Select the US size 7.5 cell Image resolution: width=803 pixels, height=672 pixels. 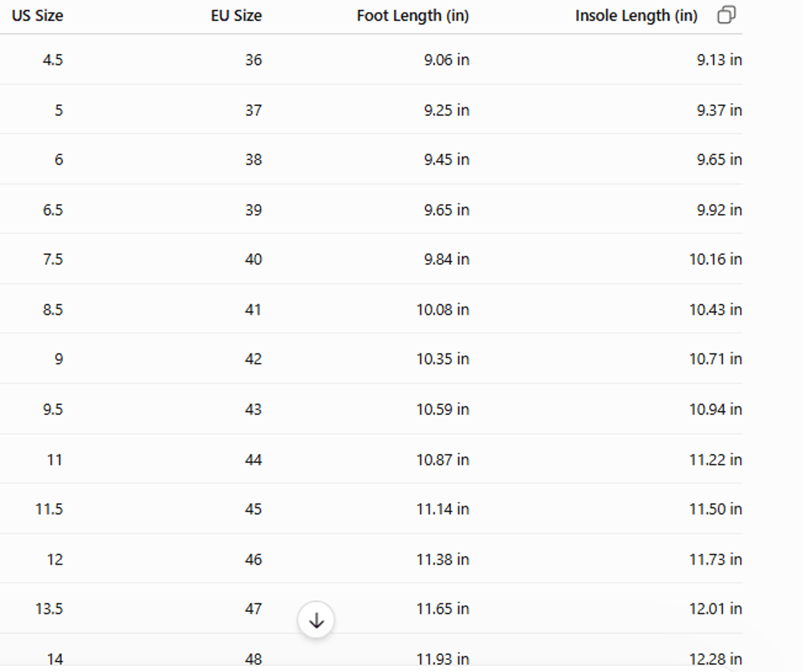[x=53, y=260]
